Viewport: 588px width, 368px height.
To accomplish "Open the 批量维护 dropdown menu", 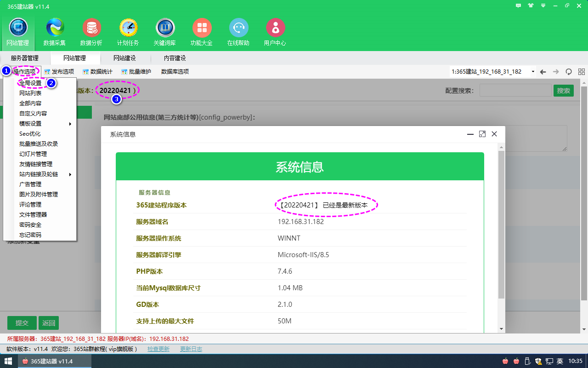I will pyautogui.click(x=136, y=72).
